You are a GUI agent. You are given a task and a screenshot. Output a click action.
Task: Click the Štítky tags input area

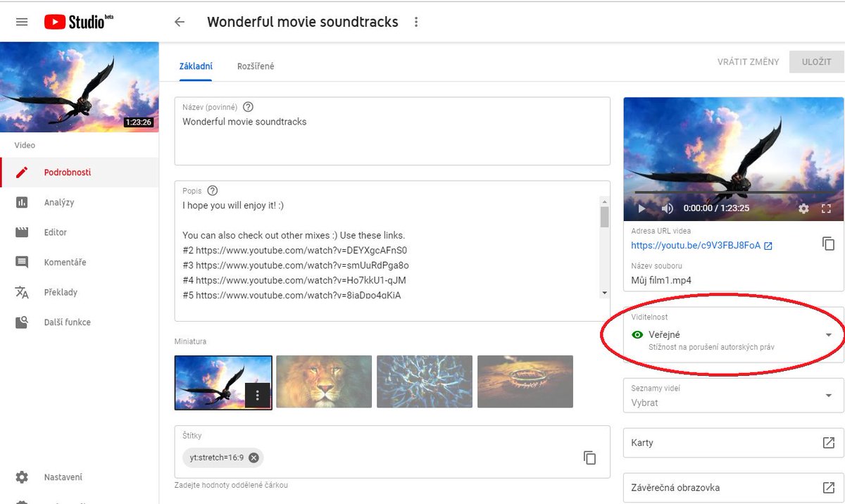click(392, 452)
